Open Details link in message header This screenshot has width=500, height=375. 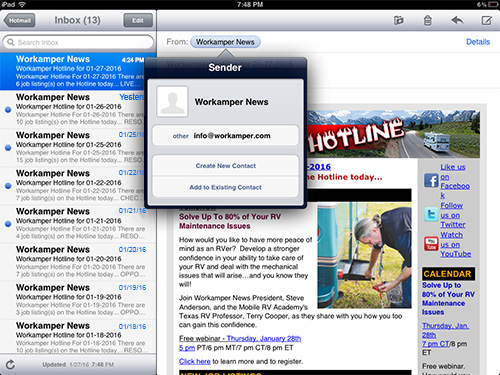point(478,42)
